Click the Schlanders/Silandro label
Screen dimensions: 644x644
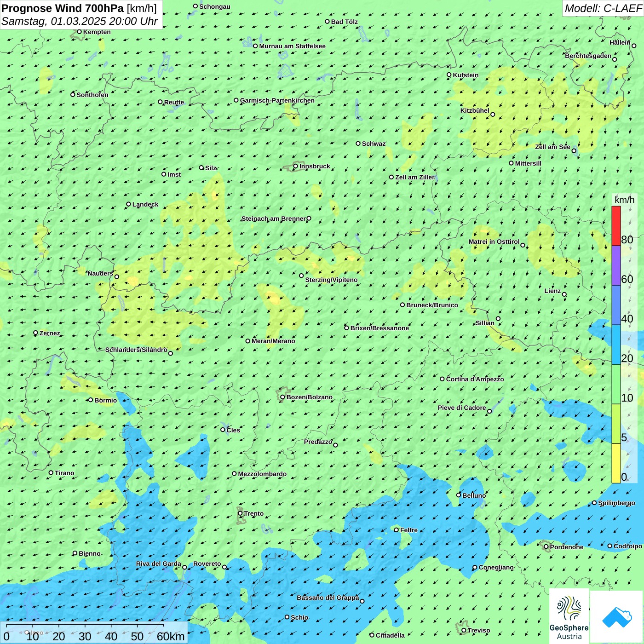point(136,350)
